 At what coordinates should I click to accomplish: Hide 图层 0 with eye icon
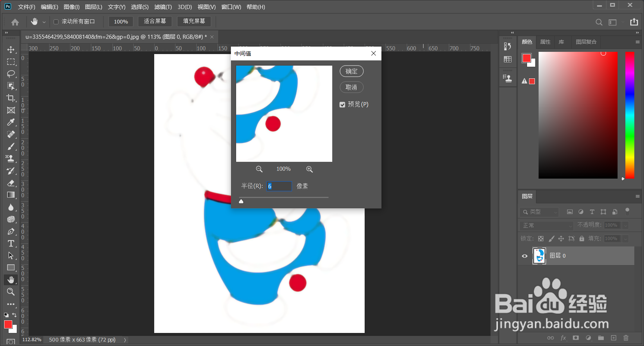click(524, 256)
